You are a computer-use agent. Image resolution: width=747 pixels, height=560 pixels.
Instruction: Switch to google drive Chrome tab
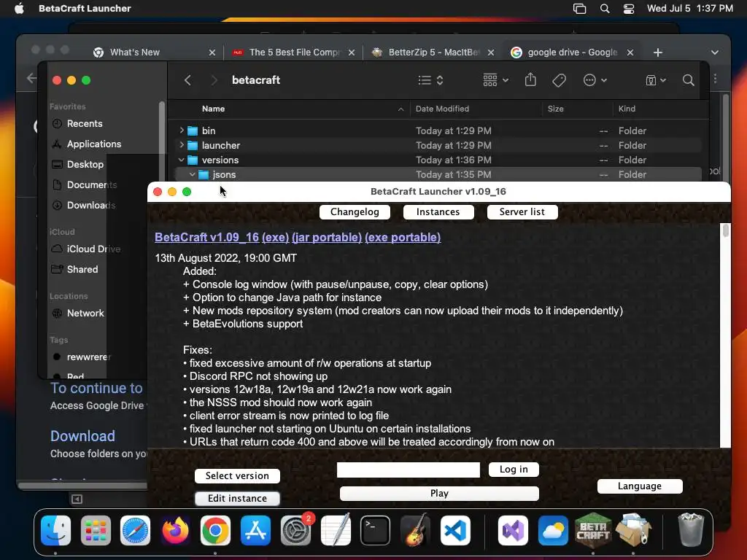coord(571,52)
